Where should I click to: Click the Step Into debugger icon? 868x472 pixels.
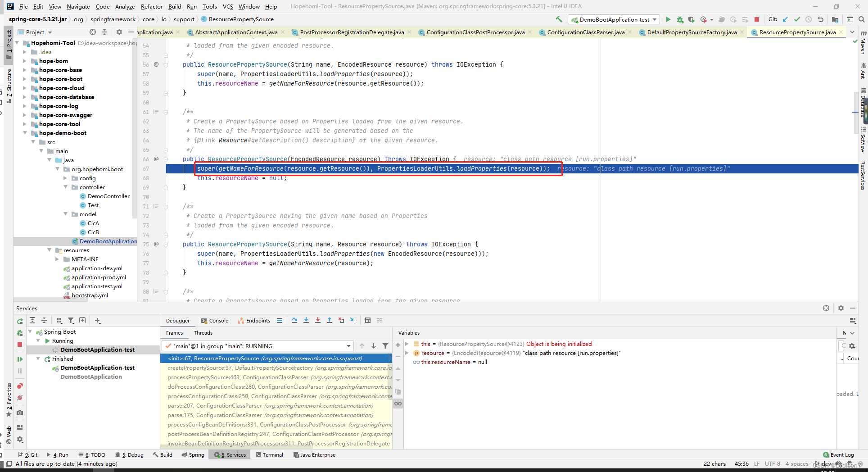click(x=306, y=320)
